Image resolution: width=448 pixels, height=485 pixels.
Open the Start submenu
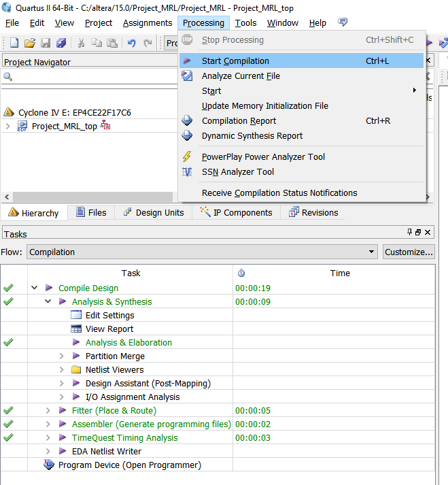(x=301, y=90)
